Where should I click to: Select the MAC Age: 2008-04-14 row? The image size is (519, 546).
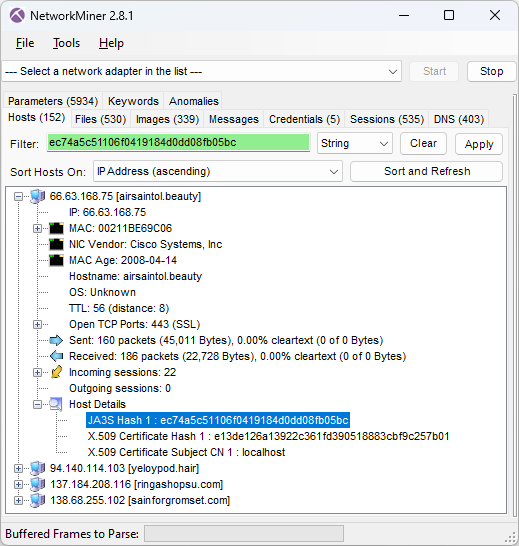(x=123, y=260)
